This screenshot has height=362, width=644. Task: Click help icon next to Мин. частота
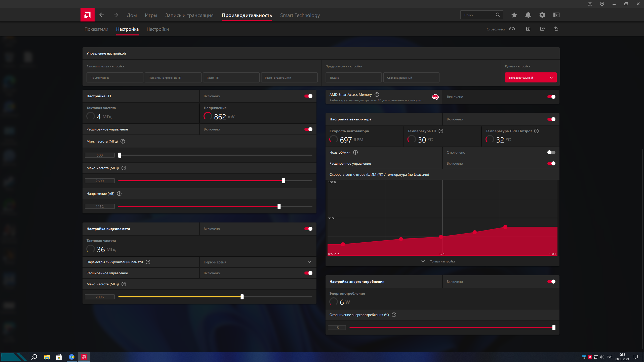coord(123,141)
